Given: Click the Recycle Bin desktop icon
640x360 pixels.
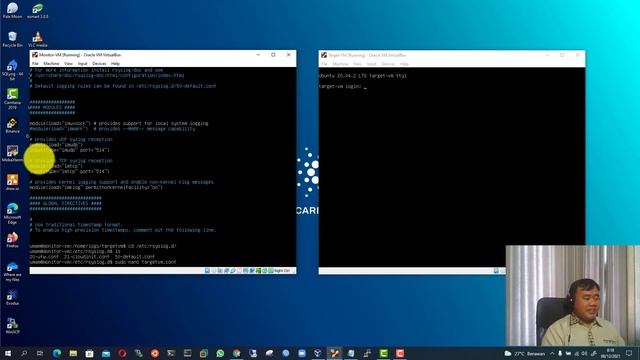Looking at the screenshot, I should [12, 39].
